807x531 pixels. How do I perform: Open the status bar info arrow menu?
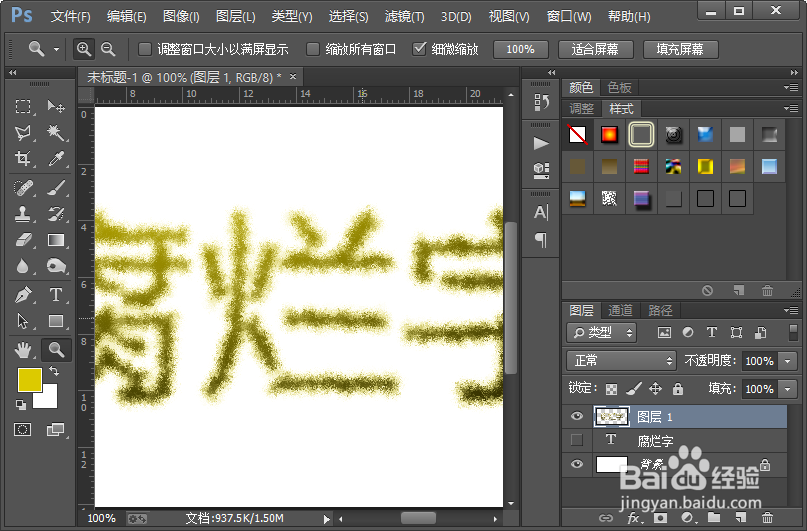(326, 519)
